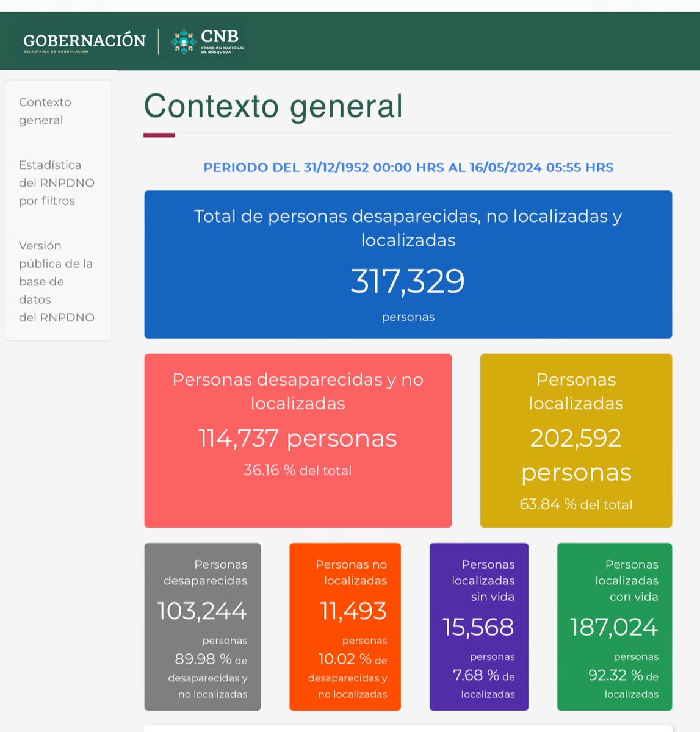Click the CNB emblem icon in header

[184, 42]
